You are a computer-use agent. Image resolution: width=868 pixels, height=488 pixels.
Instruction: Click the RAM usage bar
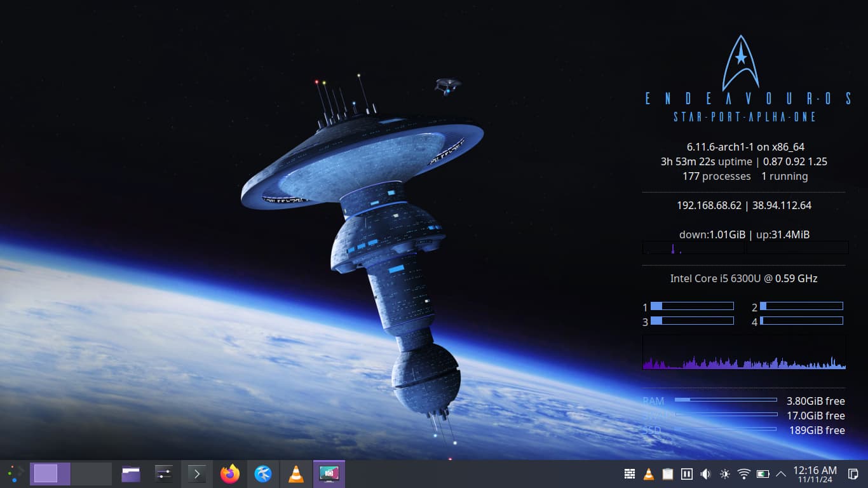tap(726, 400)
